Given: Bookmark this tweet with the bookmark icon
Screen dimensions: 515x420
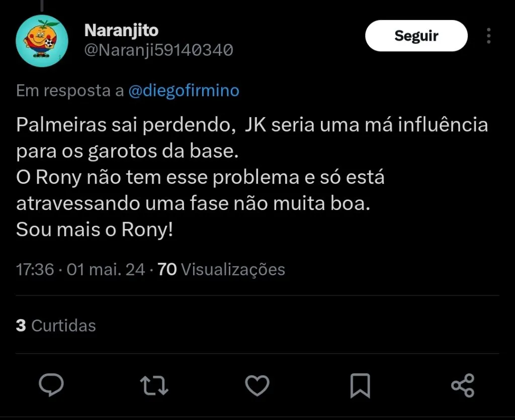Looking at the screenshot, I should [360, 385].
